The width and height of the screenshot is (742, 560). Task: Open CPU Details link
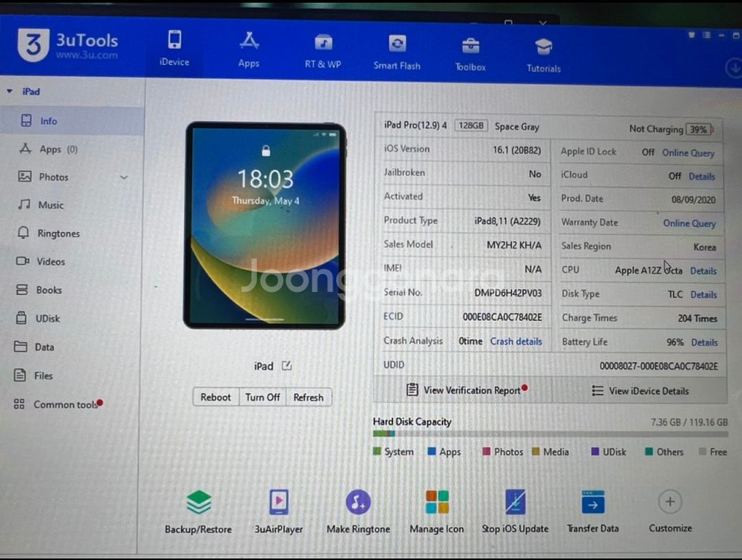pyautogui.click(x=703, y=271)
